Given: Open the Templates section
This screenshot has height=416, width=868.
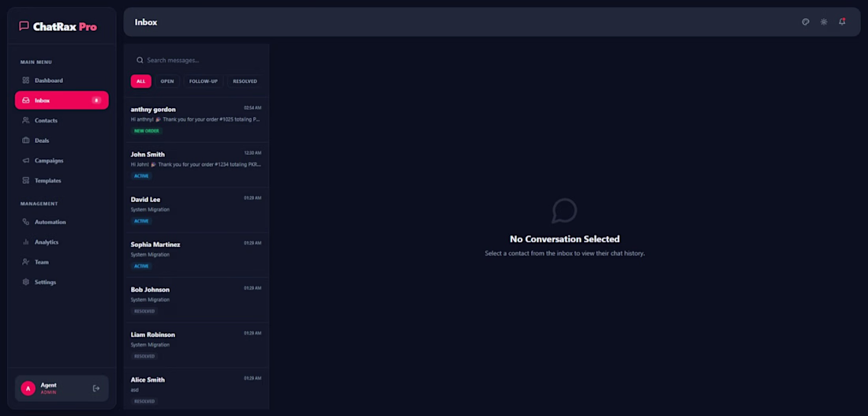Looking at the screenshot, I should click(x=62, y=181).
